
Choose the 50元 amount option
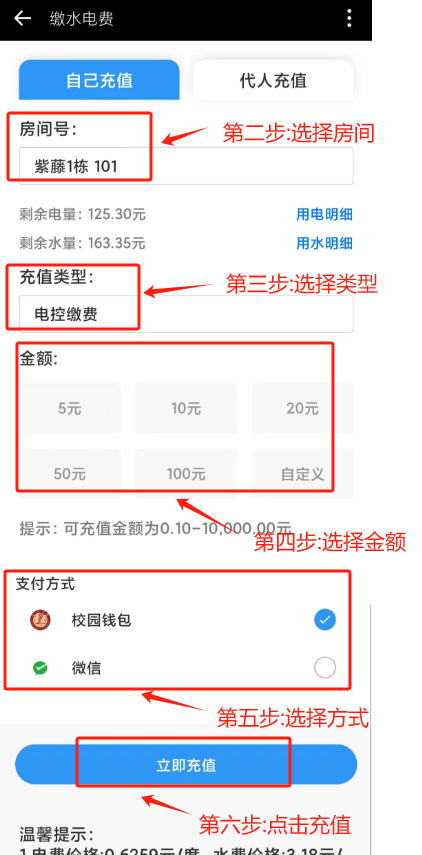pyautogui.click(x=70, y=474)
